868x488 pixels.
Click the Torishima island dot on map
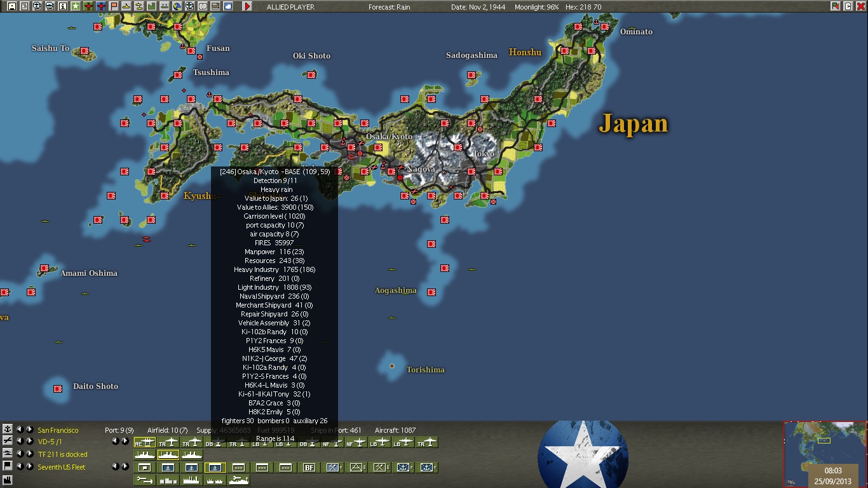pyautogui.click(x=392, y=366)
